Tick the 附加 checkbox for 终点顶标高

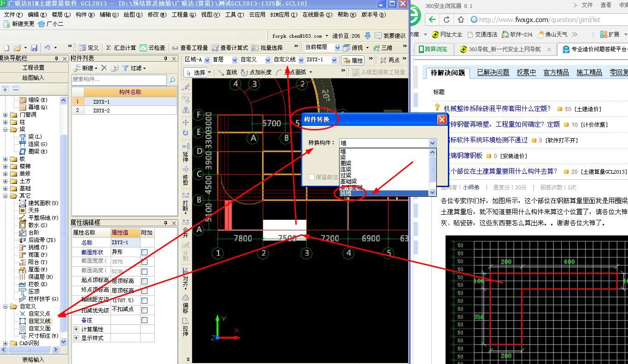pos(144,291)
